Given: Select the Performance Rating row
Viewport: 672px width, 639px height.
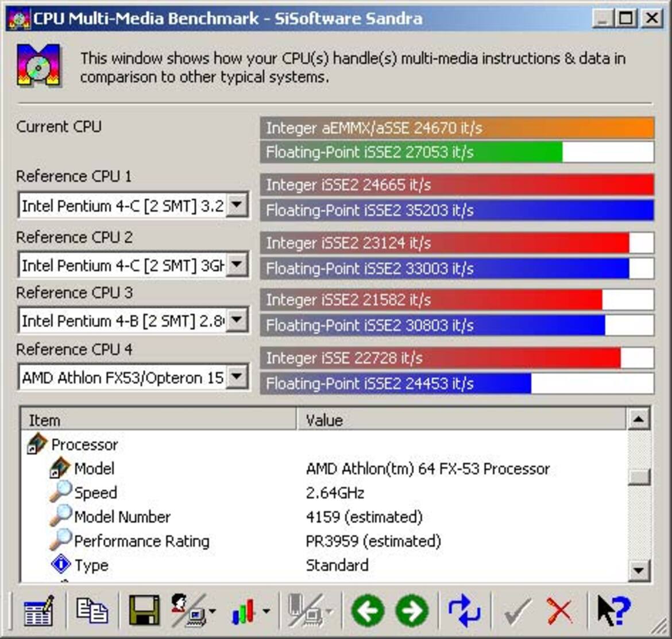Looking at the screenshot, I should point(323,541).
